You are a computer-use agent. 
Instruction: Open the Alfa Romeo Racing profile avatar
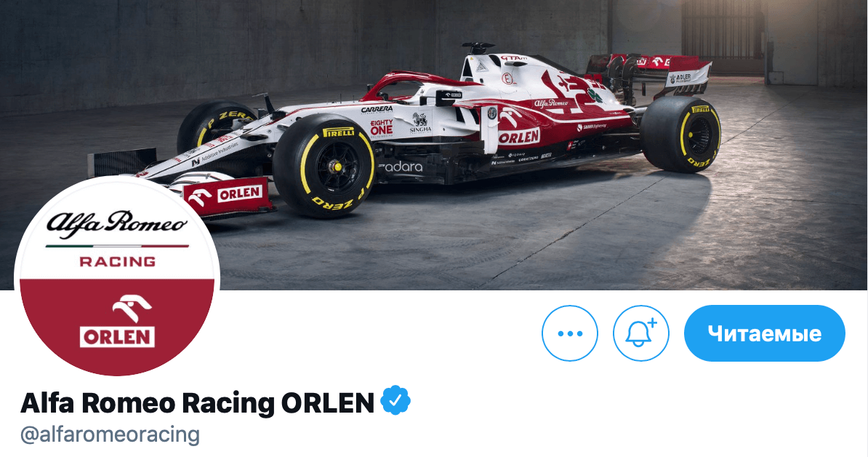(x=117, y=277)
